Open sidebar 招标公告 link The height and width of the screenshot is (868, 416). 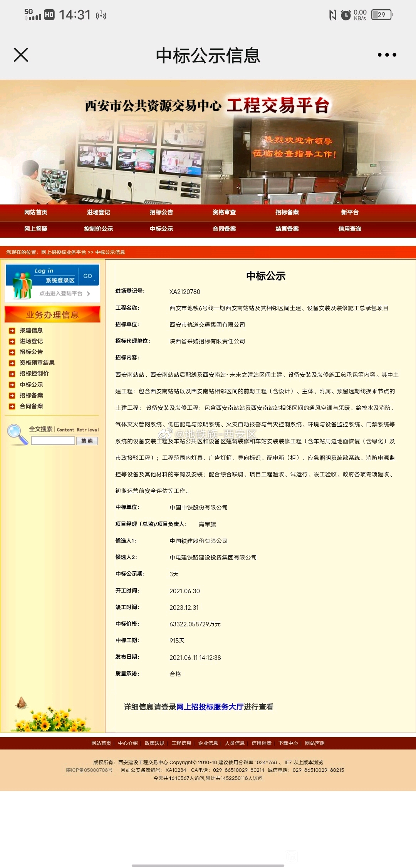[31, 352]
